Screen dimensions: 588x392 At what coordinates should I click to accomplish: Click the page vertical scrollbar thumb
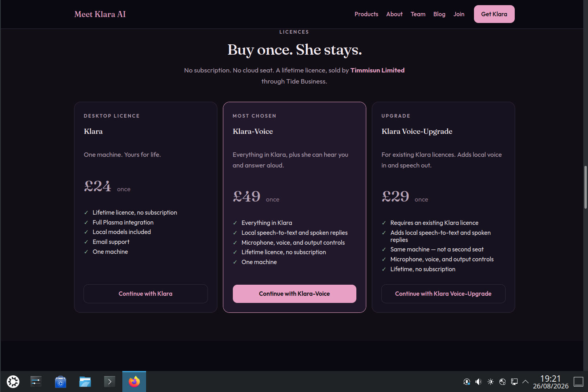click(586, 187)
